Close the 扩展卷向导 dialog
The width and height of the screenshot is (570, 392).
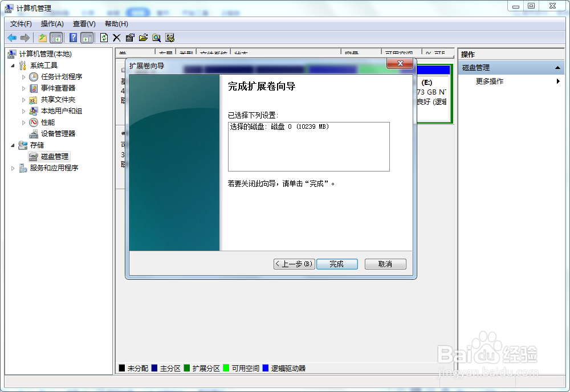click(400, 63)
